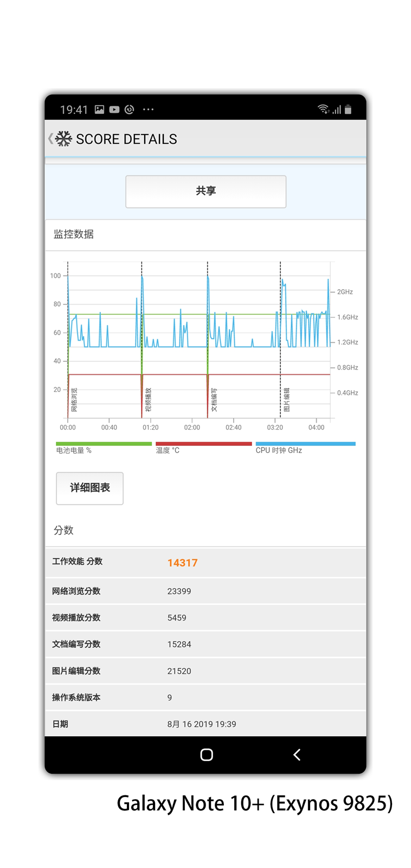Tap the 视频播放 dashed marker on chart
411x868 pixels.
coord(142,339)
